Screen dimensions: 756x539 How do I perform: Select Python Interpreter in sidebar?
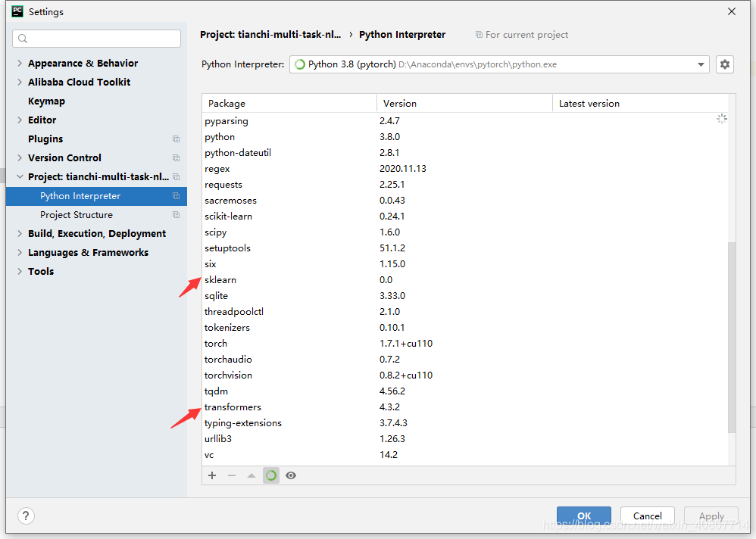[x=96, y=196]
